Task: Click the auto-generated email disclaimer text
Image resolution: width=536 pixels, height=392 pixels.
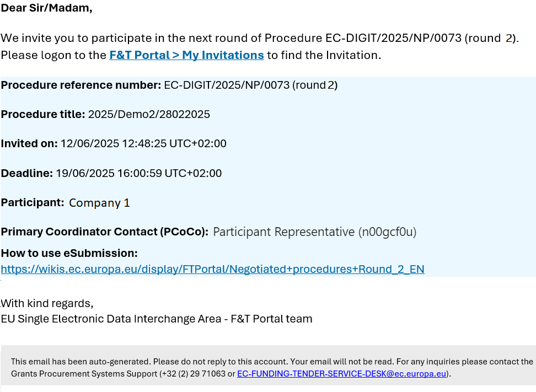Action: [272, 367]
